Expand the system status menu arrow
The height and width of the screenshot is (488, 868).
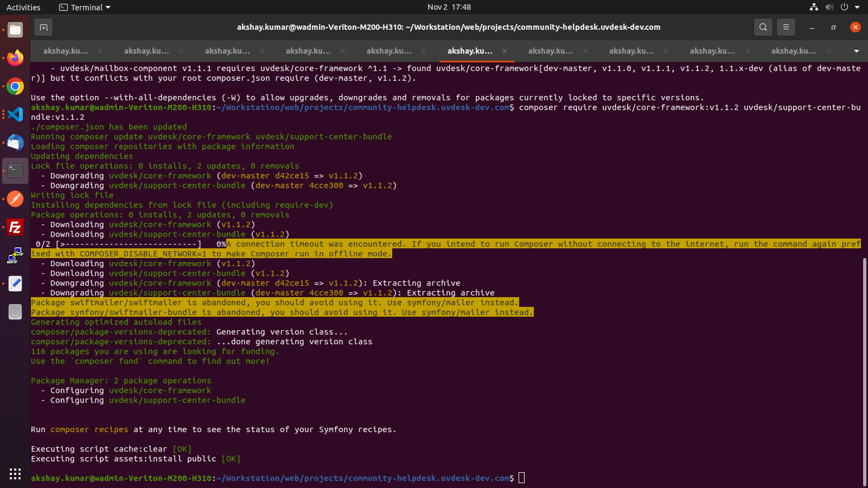click(857, 7)
